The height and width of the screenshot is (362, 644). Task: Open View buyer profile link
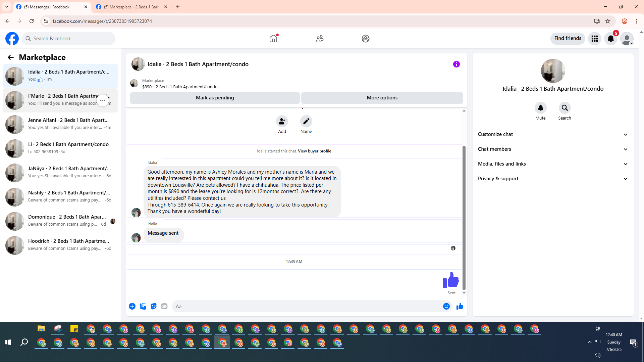coord(314,151)
